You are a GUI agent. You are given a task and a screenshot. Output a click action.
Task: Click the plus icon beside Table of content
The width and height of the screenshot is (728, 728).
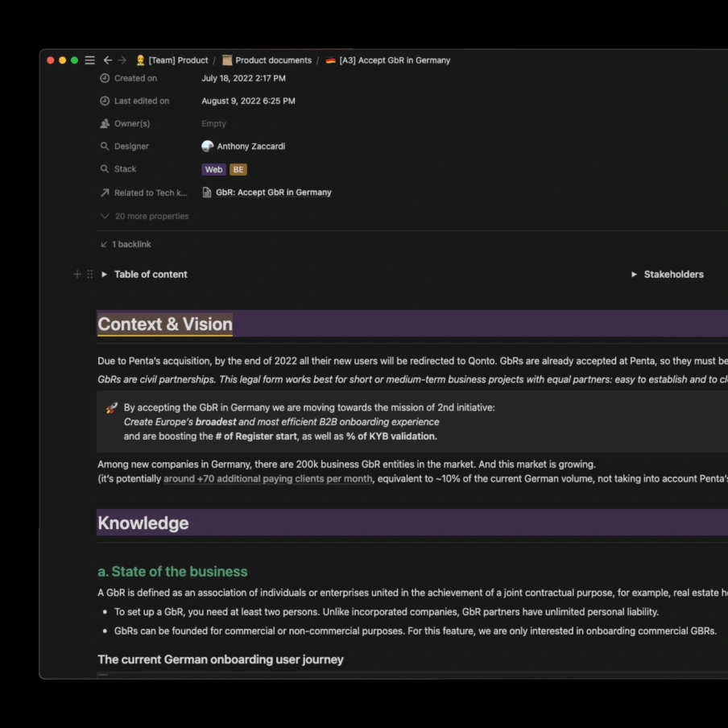coord(77,275)
